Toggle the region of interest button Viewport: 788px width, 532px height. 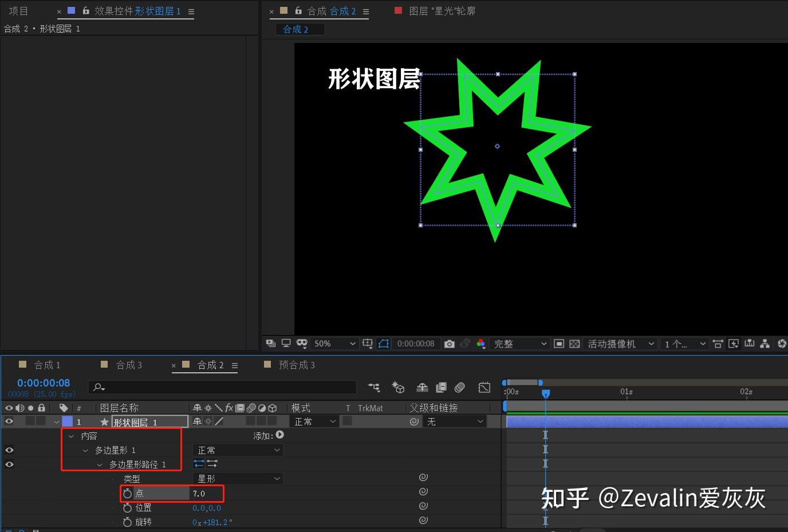560,344
